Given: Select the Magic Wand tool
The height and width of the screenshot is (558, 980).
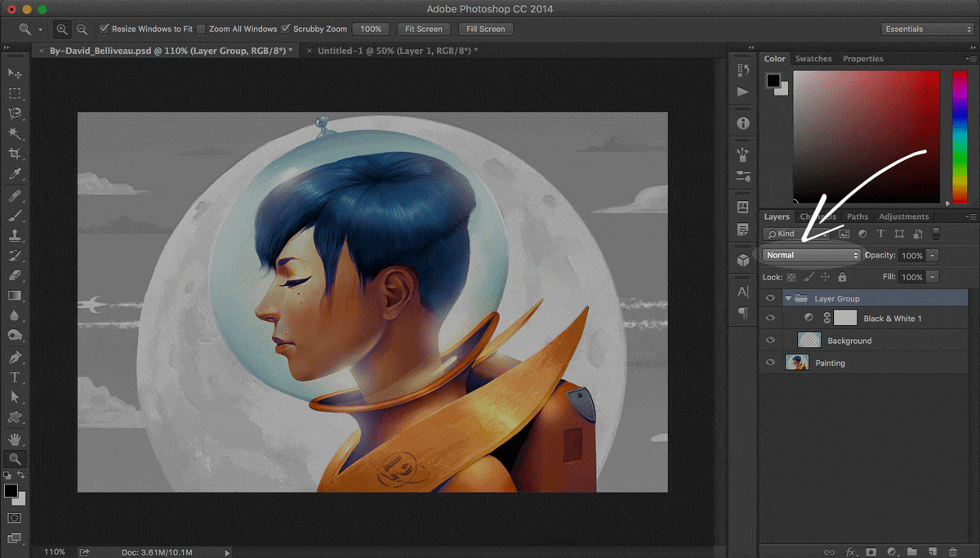Looking at the screenshot, I should (x=15, y=133).
